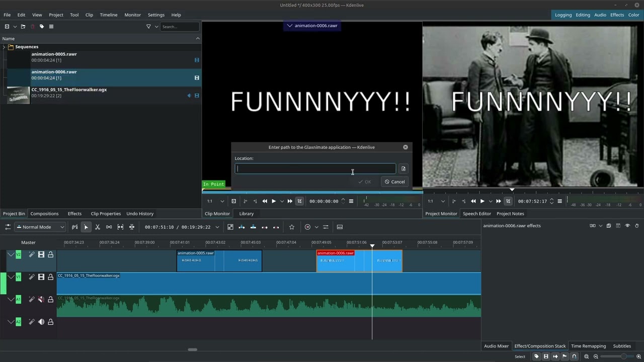Open timecode format dropdown in timeline toolbar
Screen dimensions: 644x362
217,227
